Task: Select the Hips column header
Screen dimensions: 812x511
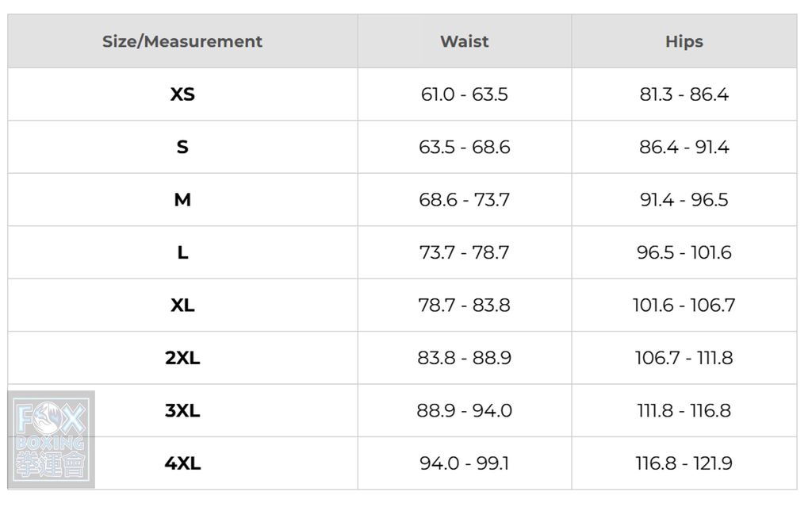Action: 684,41
